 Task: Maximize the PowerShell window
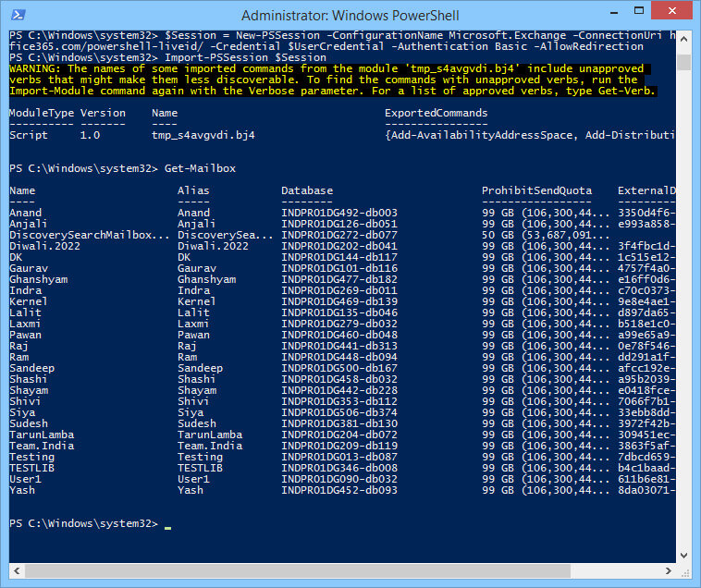point(639,11)
